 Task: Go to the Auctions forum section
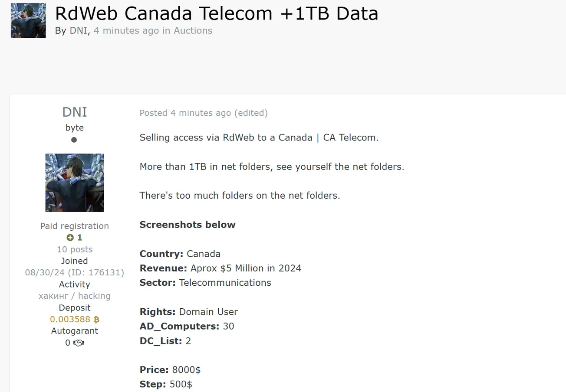pos(193,31)
